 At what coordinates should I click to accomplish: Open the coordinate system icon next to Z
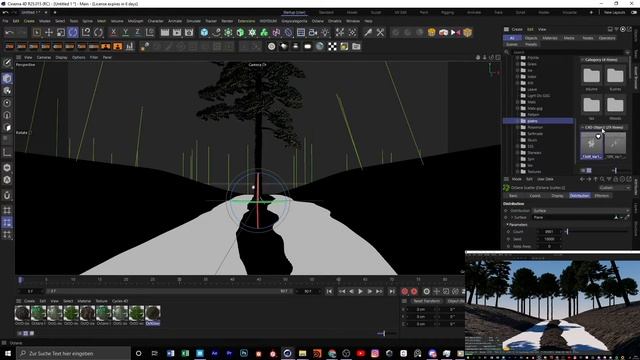pos(150,32)
